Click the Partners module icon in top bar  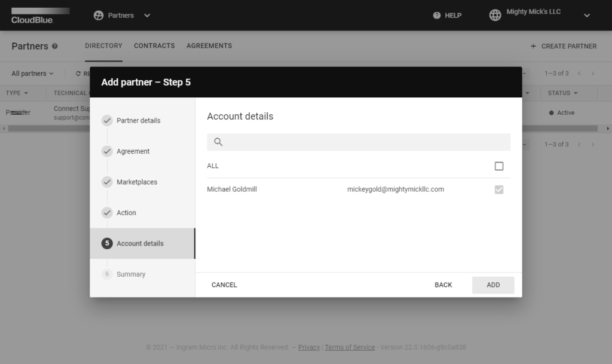[x=97, y=15]
